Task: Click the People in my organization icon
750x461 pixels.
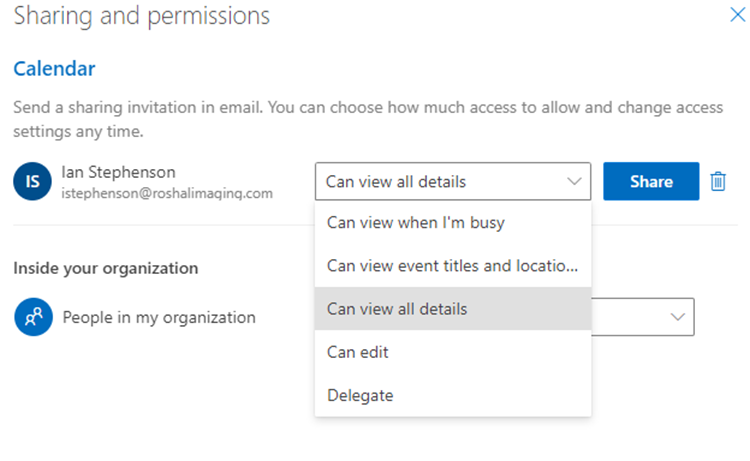Action: 32,317
